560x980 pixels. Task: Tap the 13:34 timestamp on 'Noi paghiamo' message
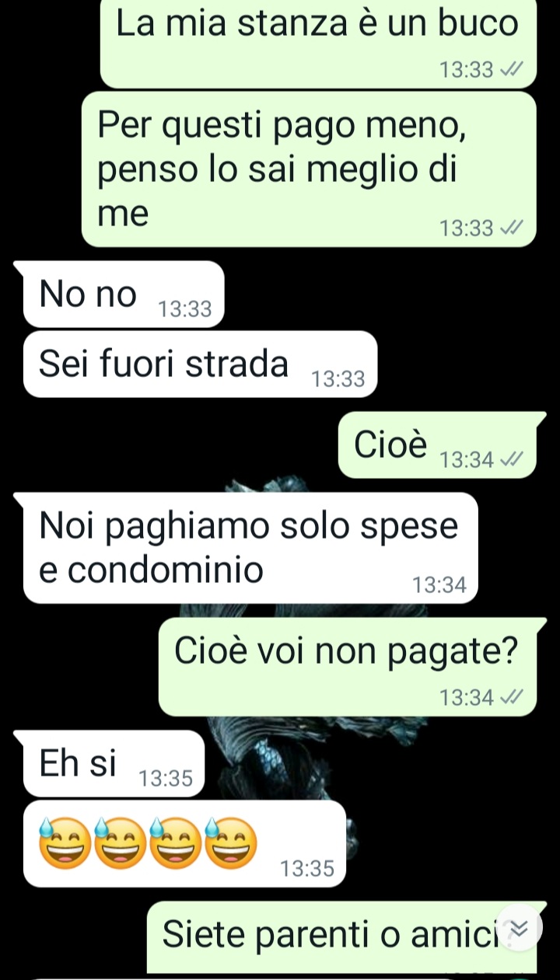pyautogui.click(x=439, y=585)
